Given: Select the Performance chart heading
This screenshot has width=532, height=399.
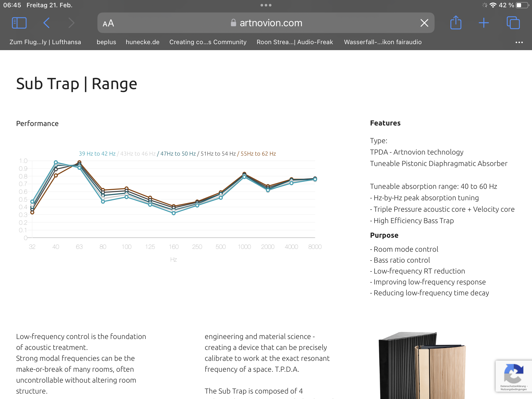Looking at the screenshot, I should [x=37, y=124].
